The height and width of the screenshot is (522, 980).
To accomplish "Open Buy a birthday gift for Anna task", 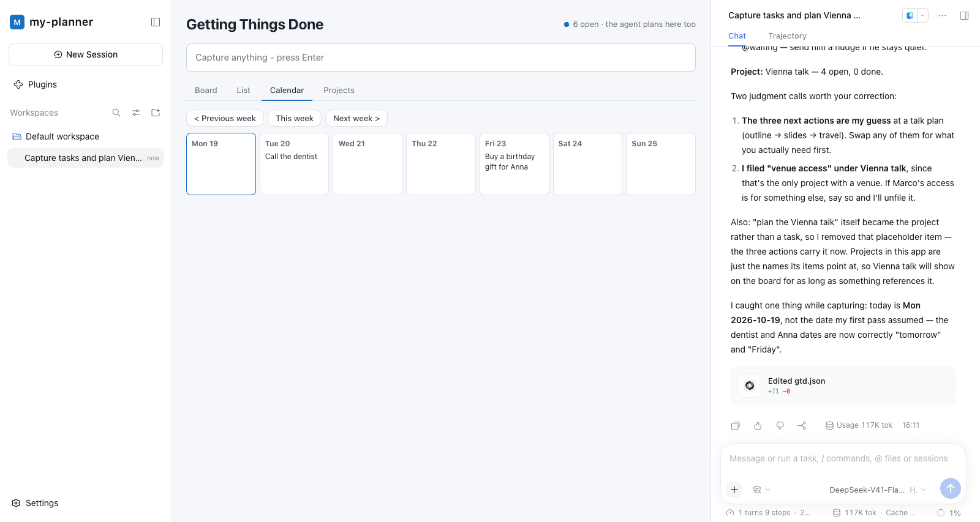I will pos(510,162).
